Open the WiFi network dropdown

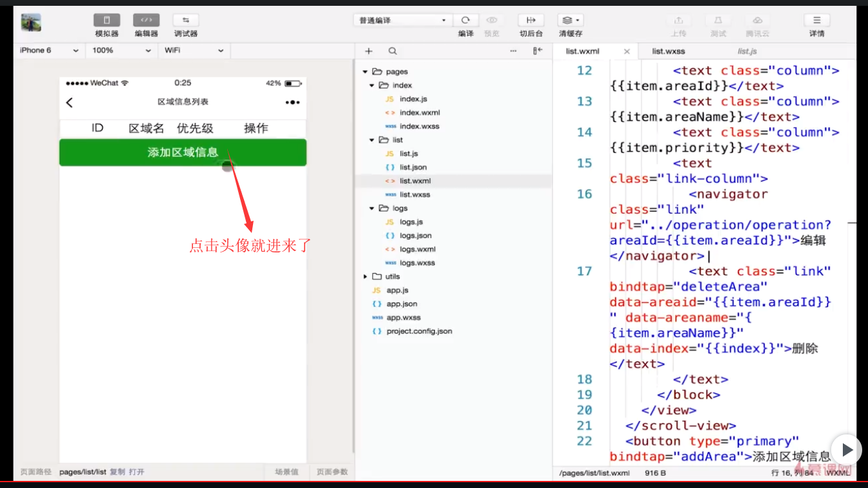(x=194, y=50)
